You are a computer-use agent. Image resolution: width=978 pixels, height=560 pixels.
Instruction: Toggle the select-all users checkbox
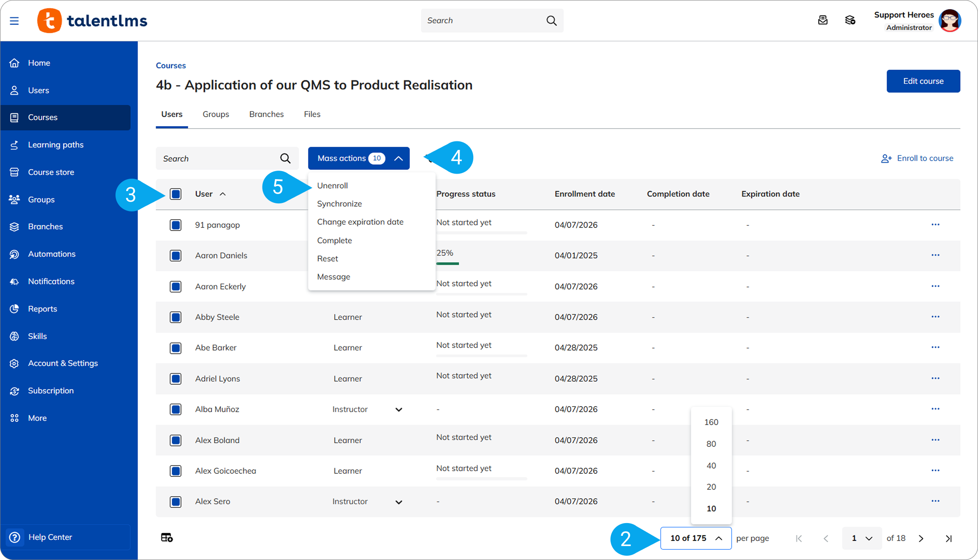pyautogui.click(x=175, y=194)
